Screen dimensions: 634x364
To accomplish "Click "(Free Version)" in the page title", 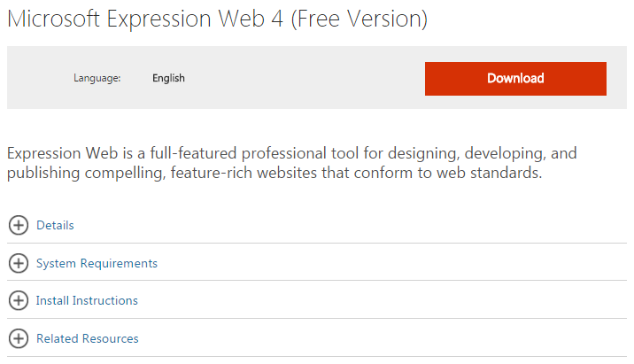I will tap(365, 19).
